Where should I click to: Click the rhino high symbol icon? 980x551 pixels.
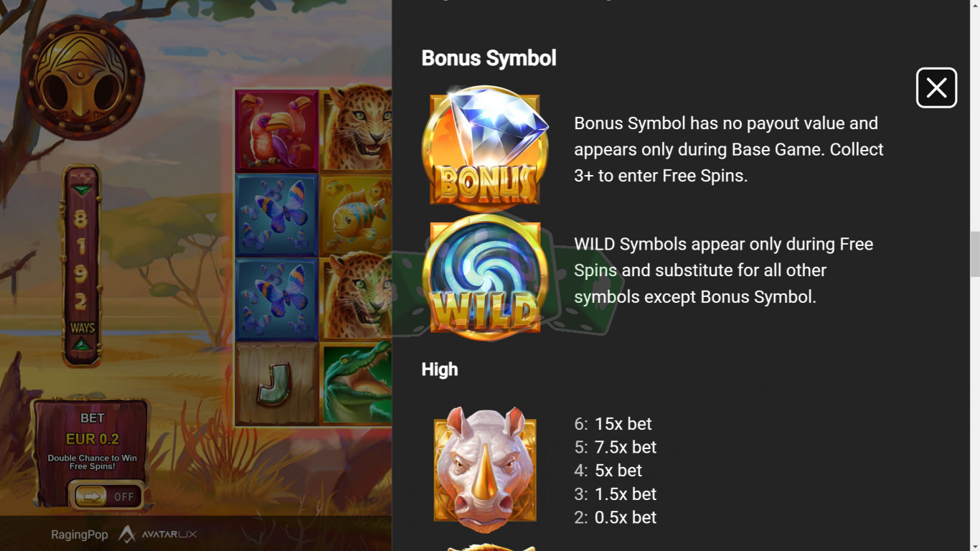click(485, 469)
